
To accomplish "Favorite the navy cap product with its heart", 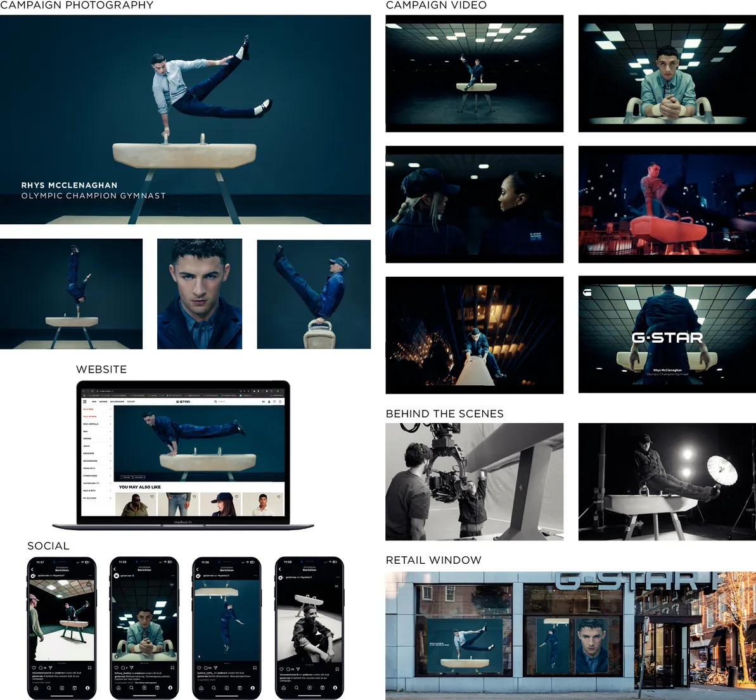I will [x=236, y=497].
